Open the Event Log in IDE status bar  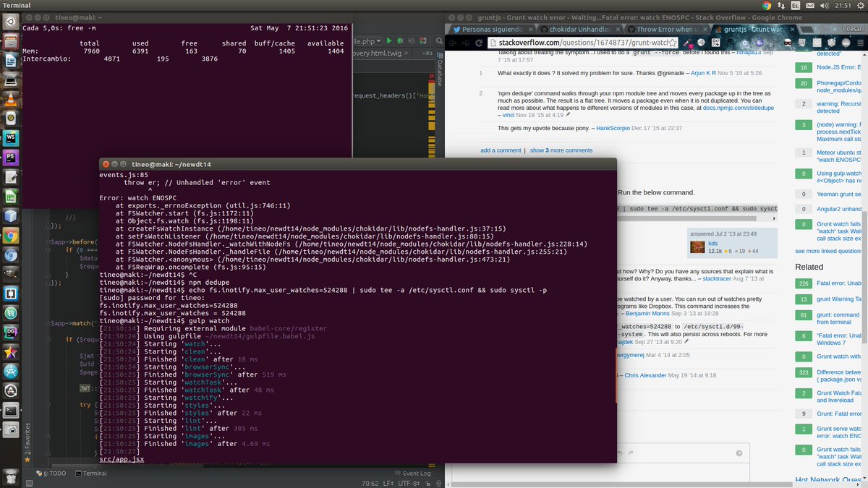pyautogui.click(x=412, y=474)
